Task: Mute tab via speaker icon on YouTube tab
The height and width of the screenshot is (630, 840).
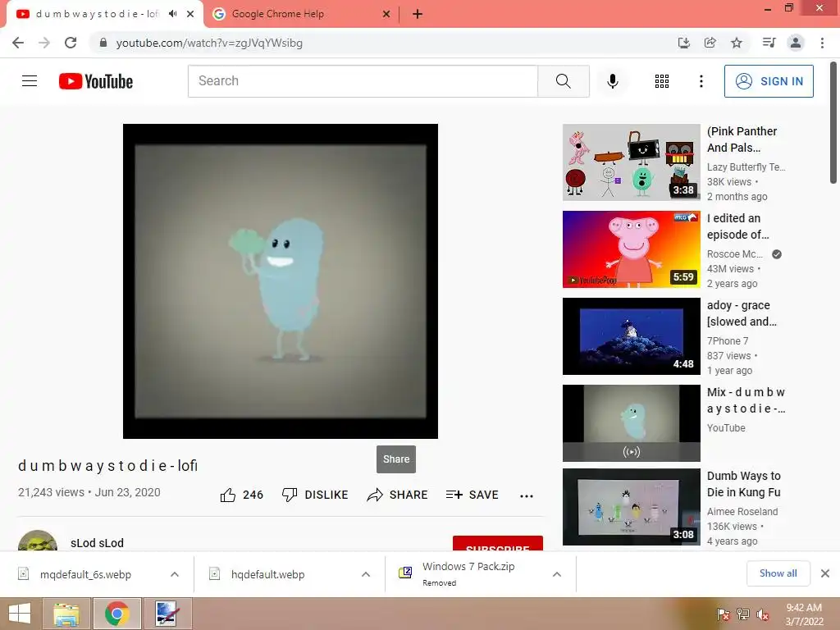Action: [172, 14]
